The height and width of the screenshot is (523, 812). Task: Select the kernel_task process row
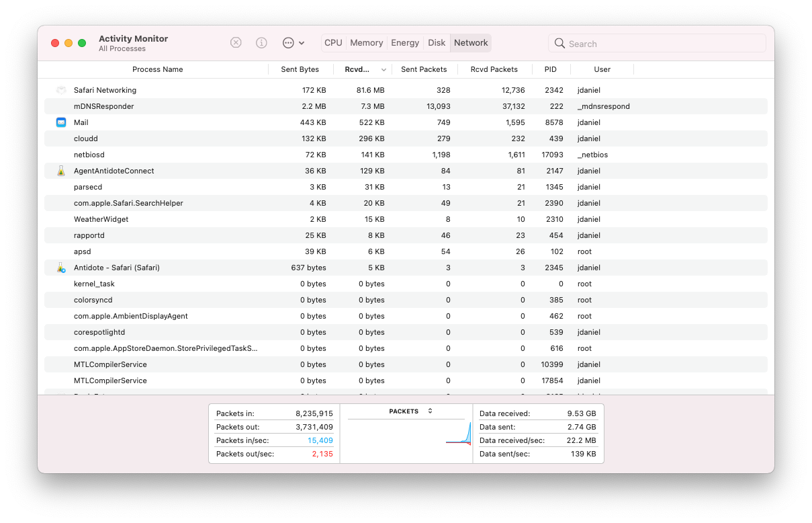[406, 284]
